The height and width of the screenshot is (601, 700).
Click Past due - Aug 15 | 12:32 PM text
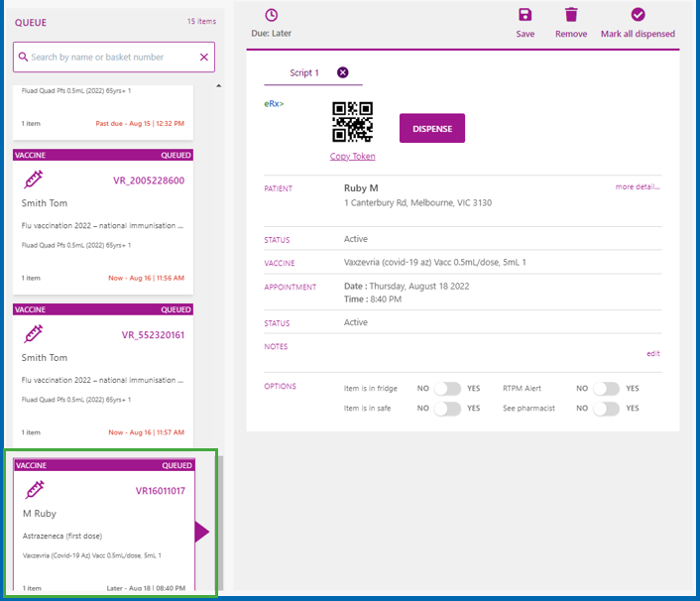140,123
